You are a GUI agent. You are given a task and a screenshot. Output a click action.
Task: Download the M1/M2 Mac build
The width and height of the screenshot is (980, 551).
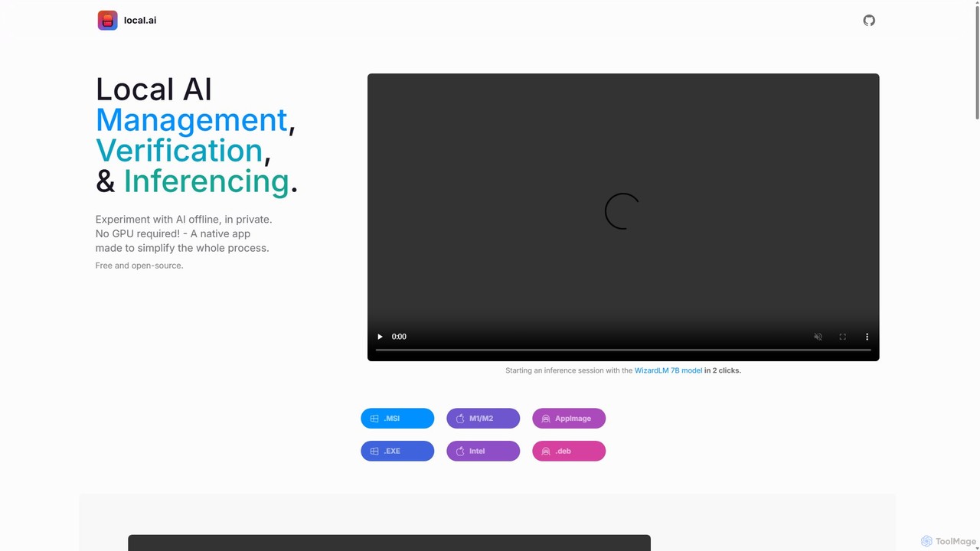483,419
